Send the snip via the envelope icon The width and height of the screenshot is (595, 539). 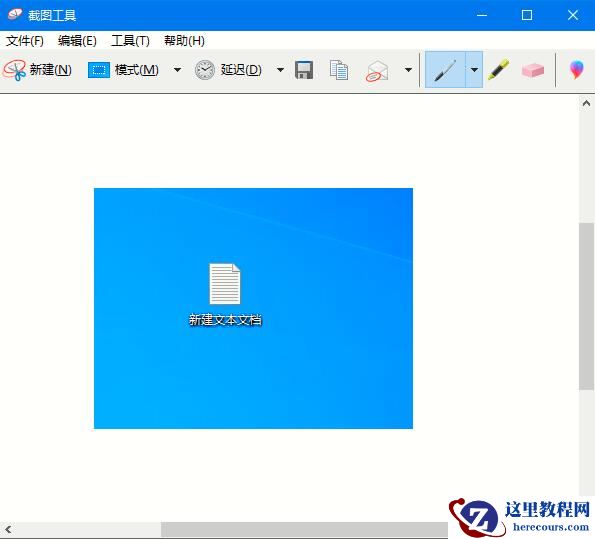click(x=377, y=71)
